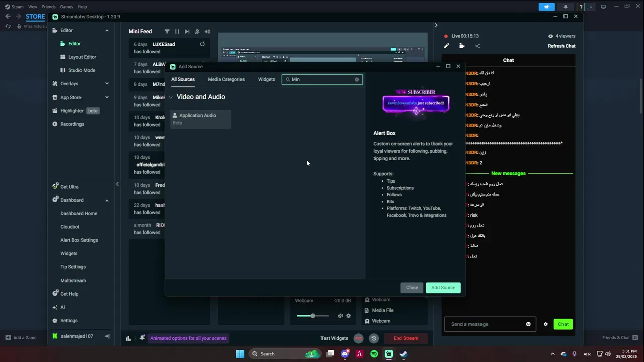Image resolution: width=644 pixels, height=362 pixels.
Task: Open the Windows Start menu
Action: click(x=240, y=354)
